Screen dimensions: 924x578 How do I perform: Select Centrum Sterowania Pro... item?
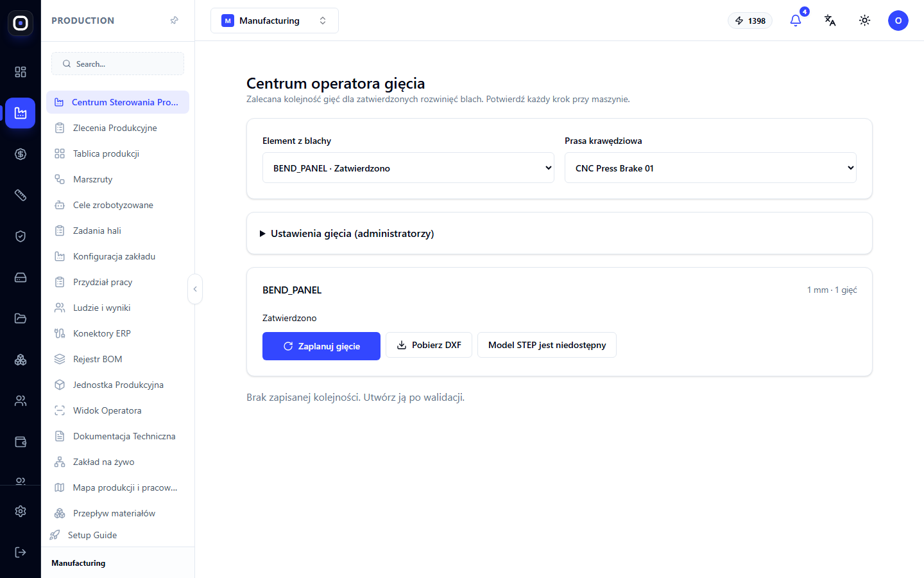pos(117,102)
